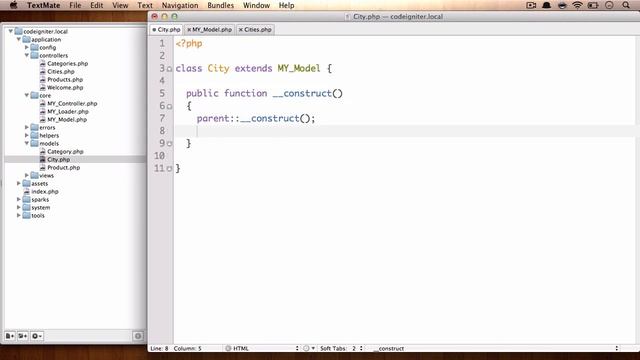Open the Help menu
Viewport: 640px width, 360px height.
click(x=286, y=5)
